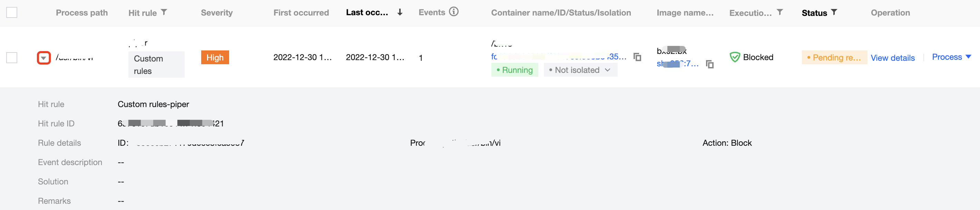Toggle the select-all header checkbox
The image size is (980, 210).
pos(12,12)
